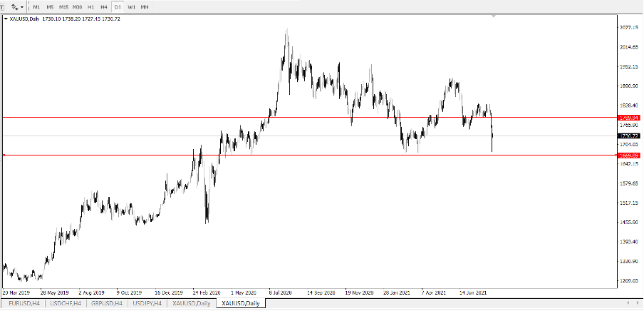
Task: Click the chart shift marker at top
Action: tap(493, 17)
